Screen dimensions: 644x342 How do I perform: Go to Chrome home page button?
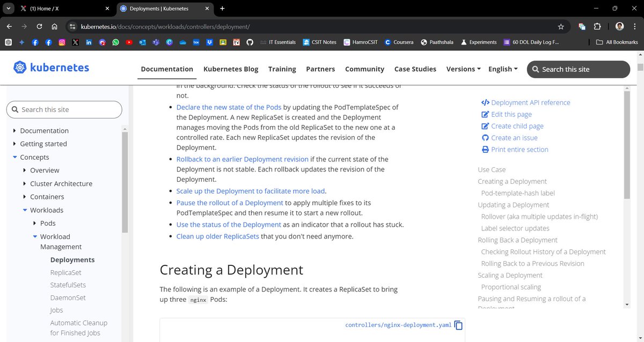54,26
